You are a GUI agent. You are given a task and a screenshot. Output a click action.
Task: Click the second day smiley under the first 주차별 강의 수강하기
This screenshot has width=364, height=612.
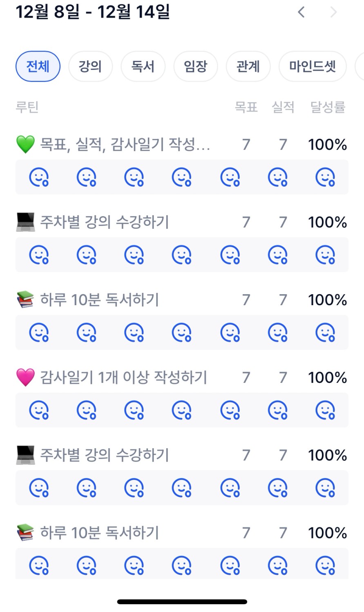tap(87, 255)
